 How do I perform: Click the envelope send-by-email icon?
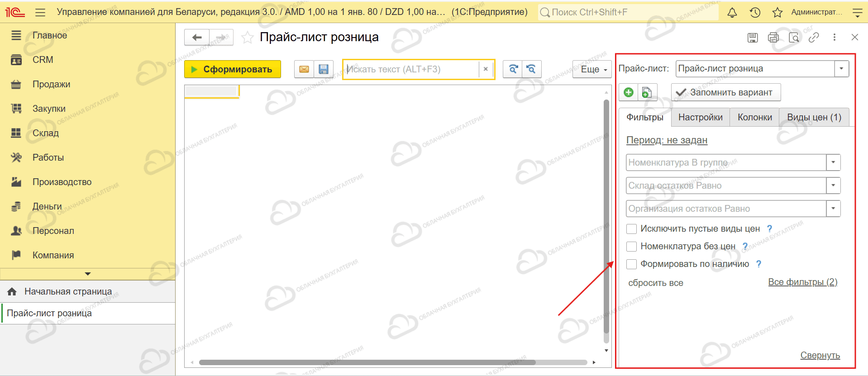[304, 69]
